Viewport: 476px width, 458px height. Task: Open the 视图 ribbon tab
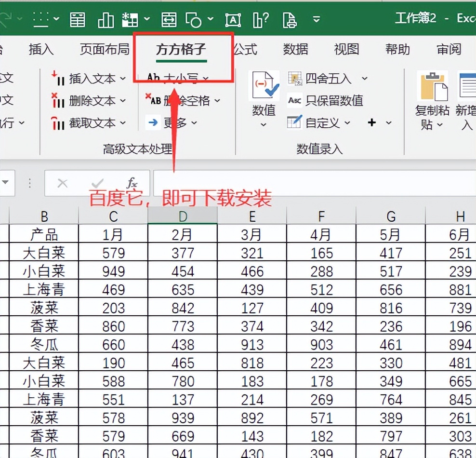coord(346,49)
